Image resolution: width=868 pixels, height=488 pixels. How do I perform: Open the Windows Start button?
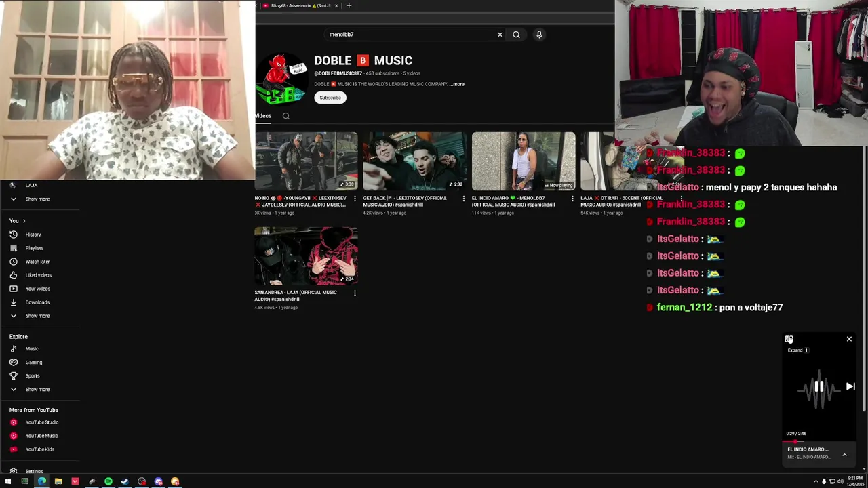8,481
